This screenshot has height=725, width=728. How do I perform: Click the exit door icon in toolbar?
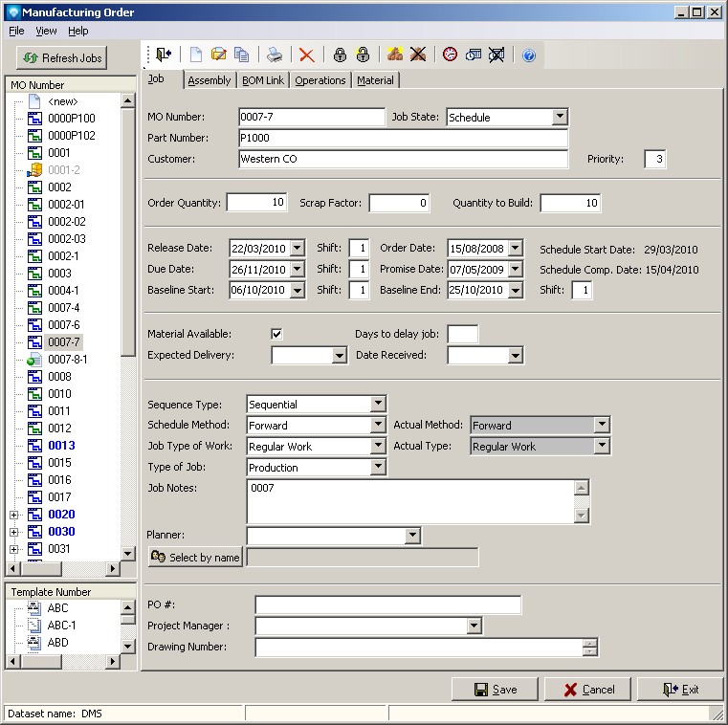point(164,55)
